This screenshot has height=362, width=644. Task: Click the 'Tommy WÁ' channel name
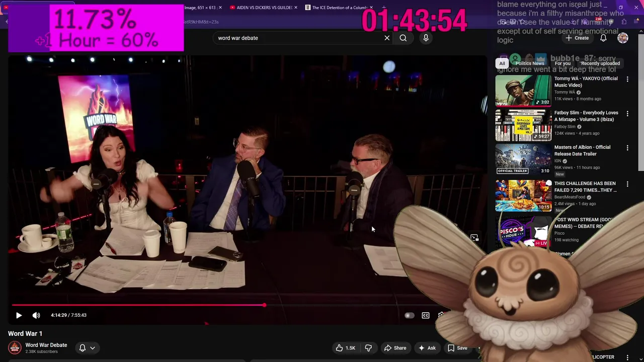pos(565,92)
